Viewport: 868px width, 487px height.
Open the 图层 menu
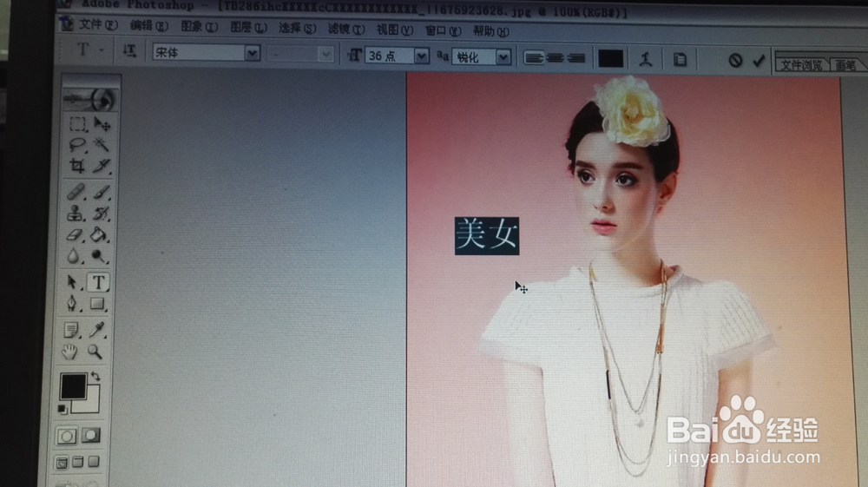click(x=248, y=28)
